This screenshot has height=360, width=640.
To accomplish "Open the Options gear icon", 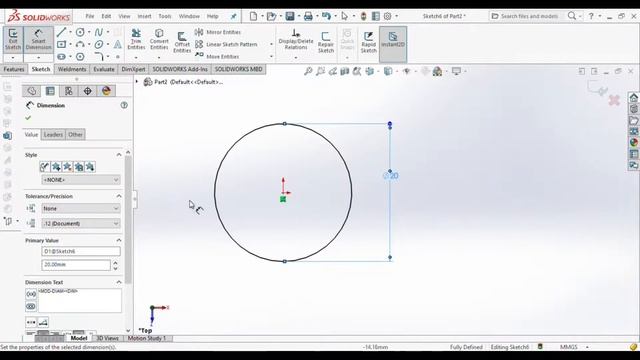I will point(387,16).
